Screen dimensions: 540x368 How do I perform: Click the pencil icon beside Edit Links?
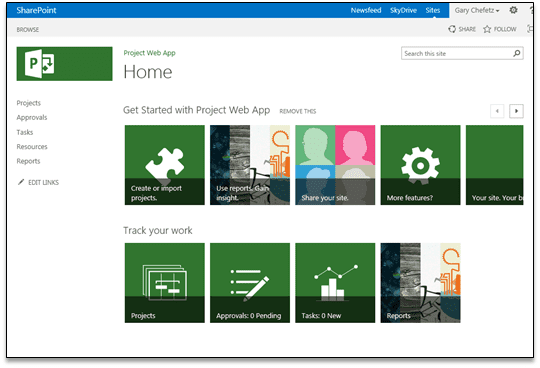[x=21, y=182]
